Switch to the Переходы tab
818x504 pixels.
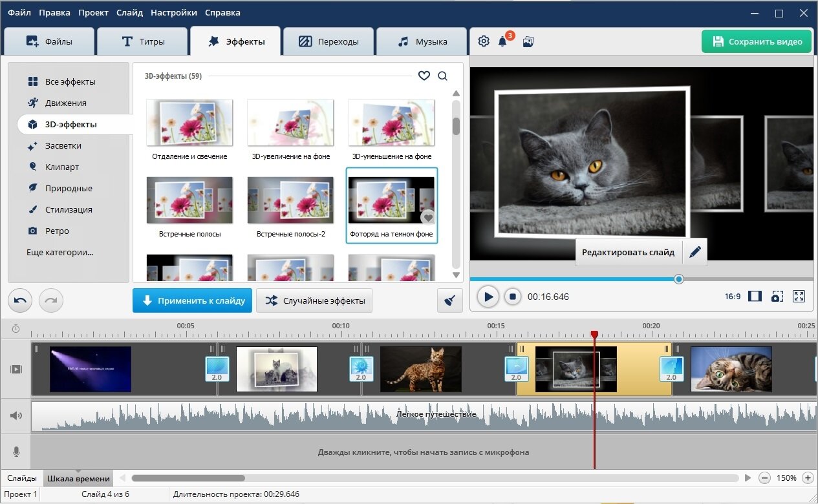tap(329, 41)
